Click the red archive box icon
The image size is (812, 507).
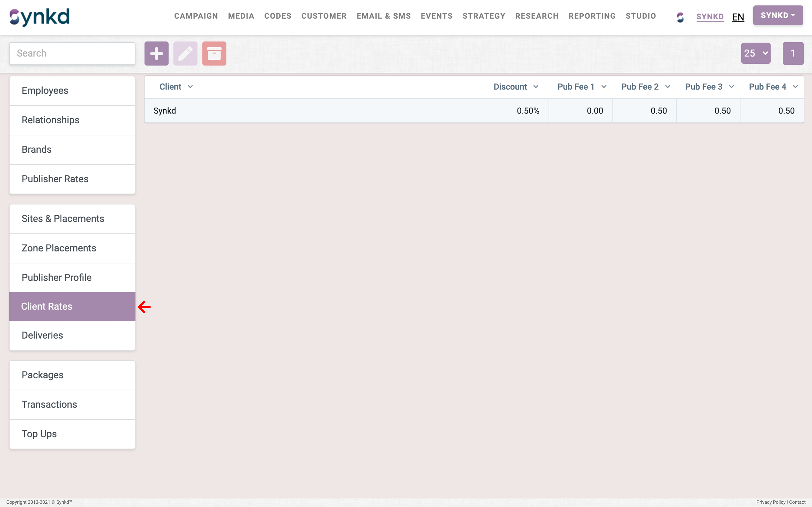tap(214, 53)
